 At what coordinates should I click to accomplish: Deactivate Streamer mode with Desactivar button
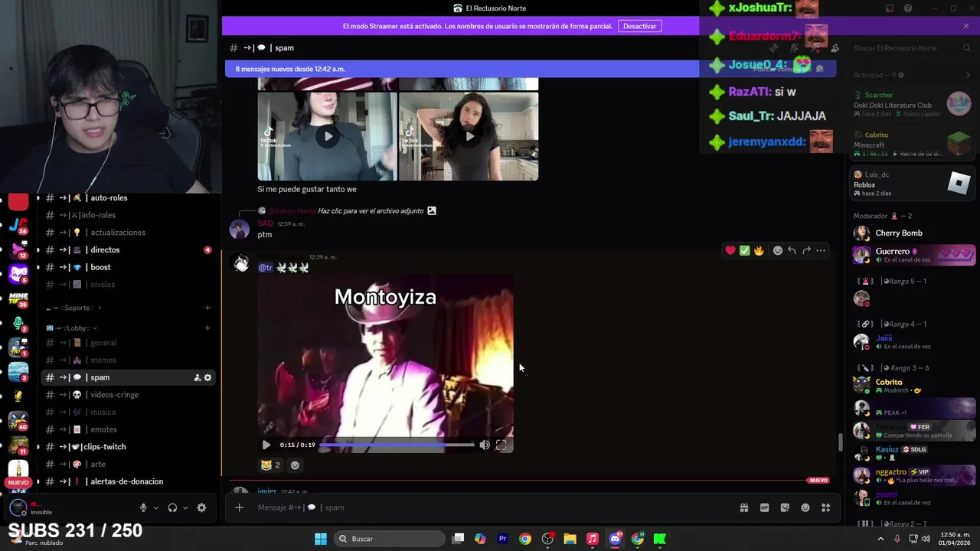[639, 26]
